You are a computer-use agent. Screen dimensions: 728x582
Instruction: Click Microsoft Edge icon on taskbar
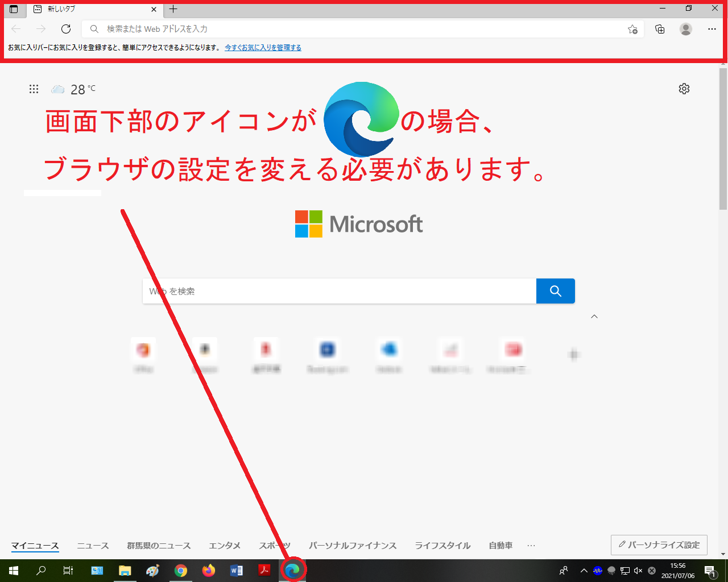(292, 570)
